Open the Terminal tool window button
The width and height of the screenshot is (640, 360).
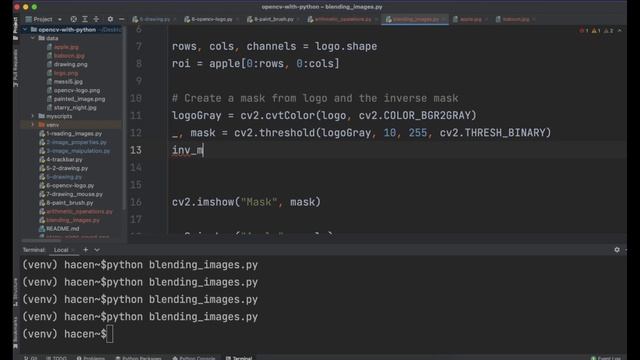239,358
